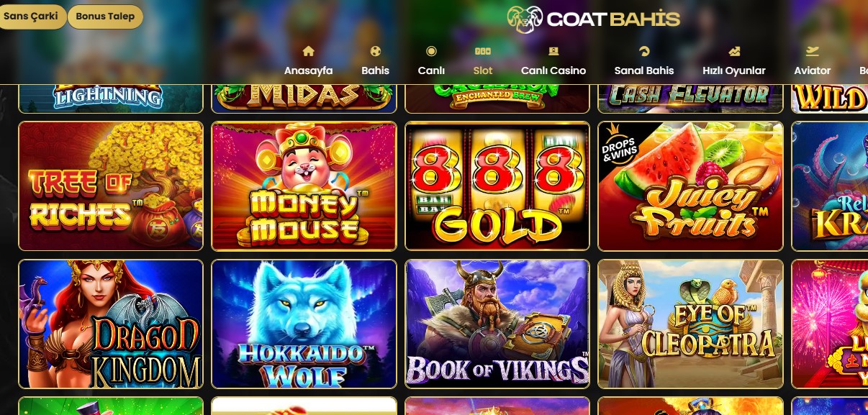Select the Hızlı Oyunlar icon
This screenshot has height=415, width=868.
pos(734,51)
